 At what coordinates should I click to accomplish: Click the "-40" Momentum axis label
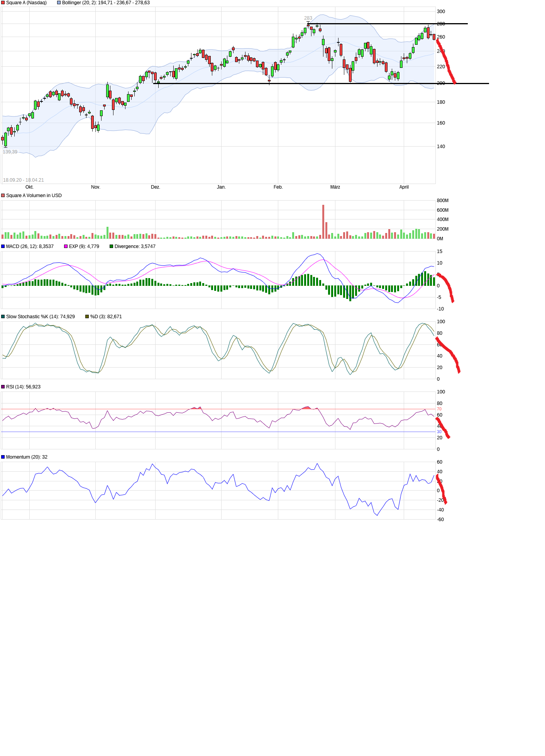tap(440, 510)
